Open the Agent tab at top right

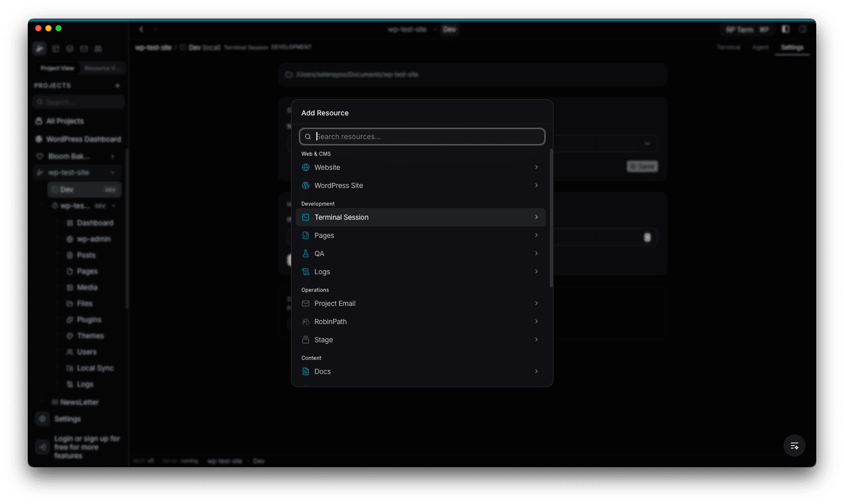[760, 47]
